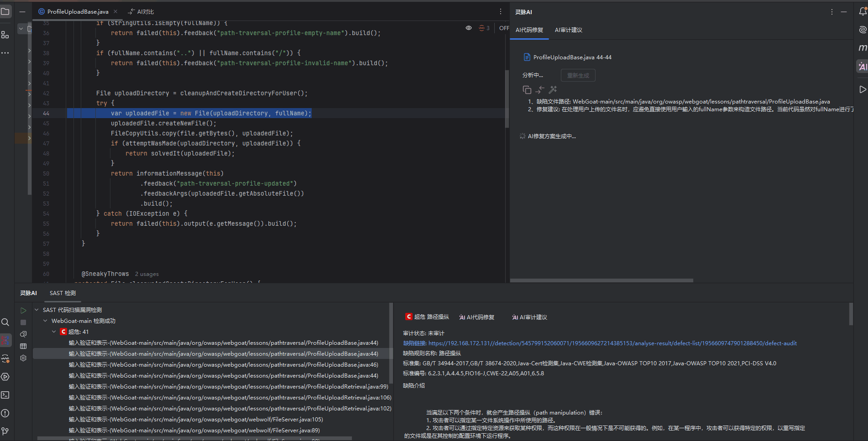Start SAST scan with green run icon

tap(23, 311)
